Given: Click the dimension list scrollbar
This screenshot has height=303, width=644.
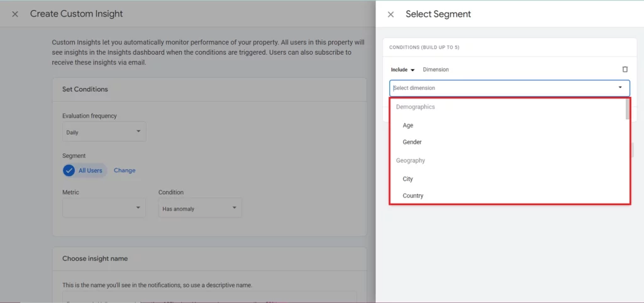Looking at the screenshot, I should 627,110.
